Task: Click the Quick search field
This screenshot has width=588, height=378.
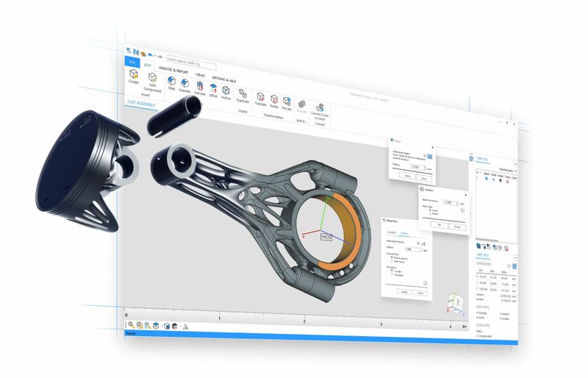Action: (x=191, y=63)
